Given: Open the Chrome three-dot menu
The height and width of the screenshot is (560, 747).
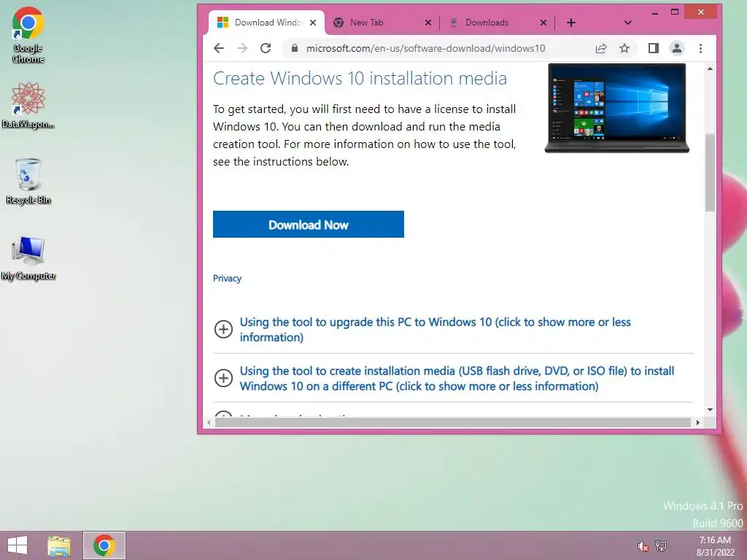Looking at the screenshot, I should point(700,48).
